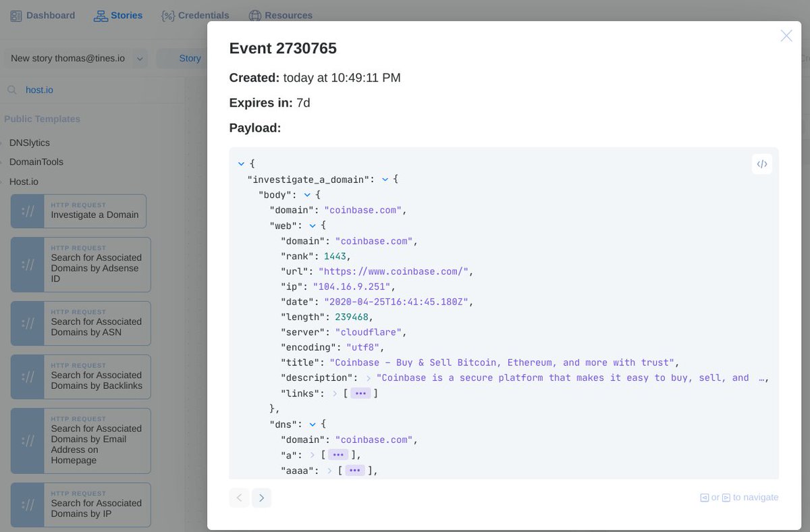The height and width of the screenshot is (532, 810).
Task: Click HTTP icon of Domains by IP
Action: click(x=28, y=505)
